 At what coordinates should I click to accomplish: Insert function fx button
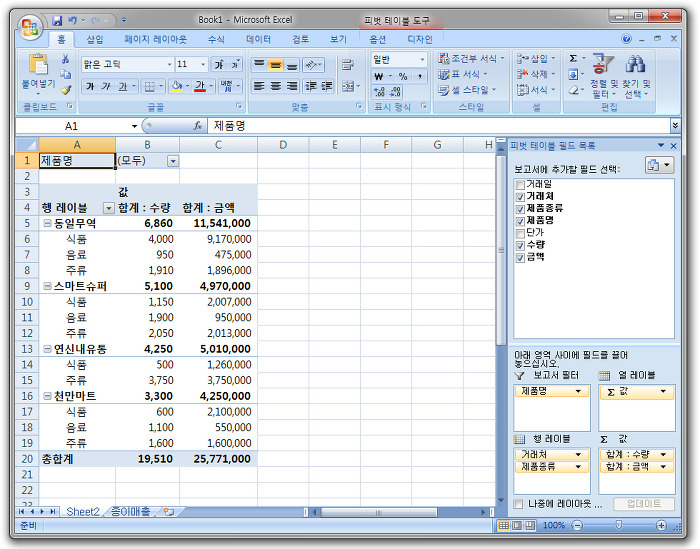pos(198,126)
